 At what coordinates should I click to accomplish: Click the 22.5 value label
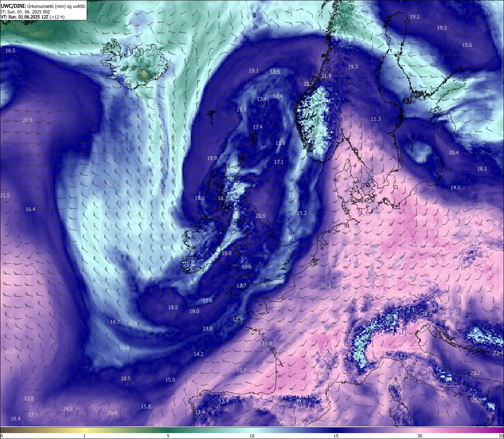(28, 120)
